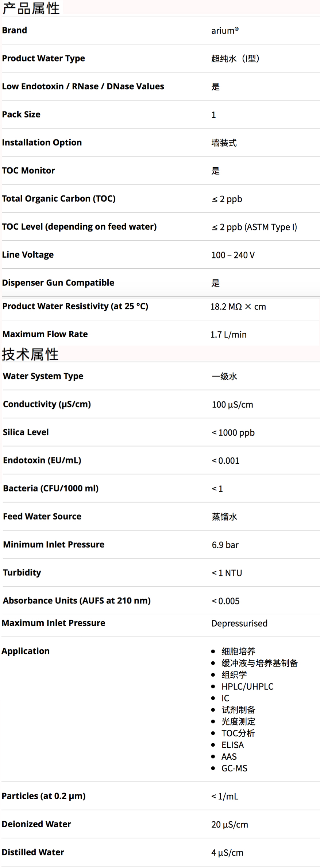Click the Product Water Type label
The image size is (320, 868).
coord(43,58)
